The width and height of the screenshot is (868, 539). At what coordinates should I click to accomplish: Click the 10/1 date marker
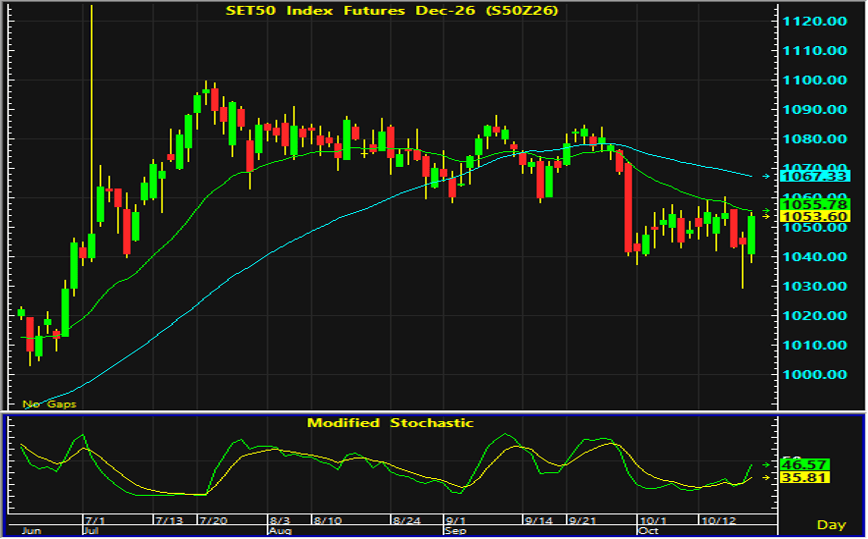tap(653, 521)
